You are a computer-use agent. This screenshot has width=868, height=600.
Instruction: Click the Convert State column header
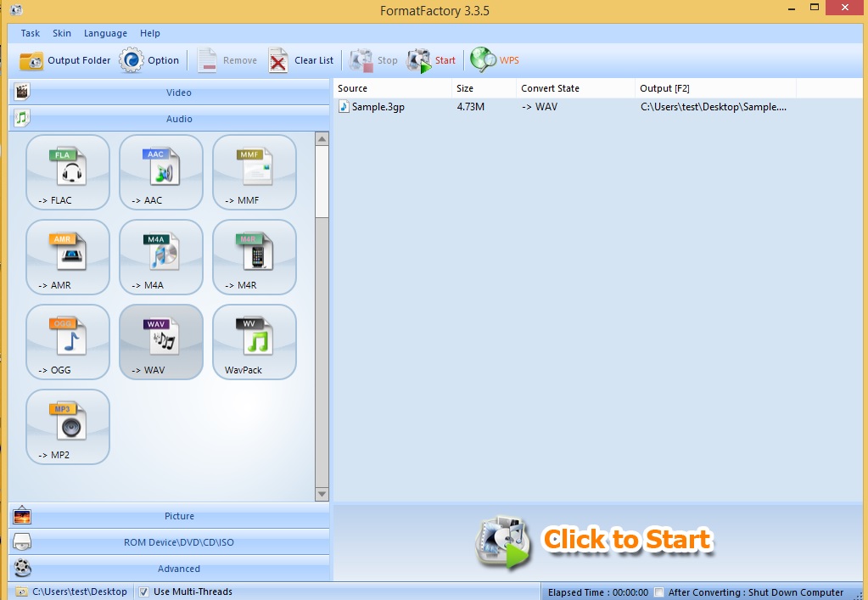576,88
